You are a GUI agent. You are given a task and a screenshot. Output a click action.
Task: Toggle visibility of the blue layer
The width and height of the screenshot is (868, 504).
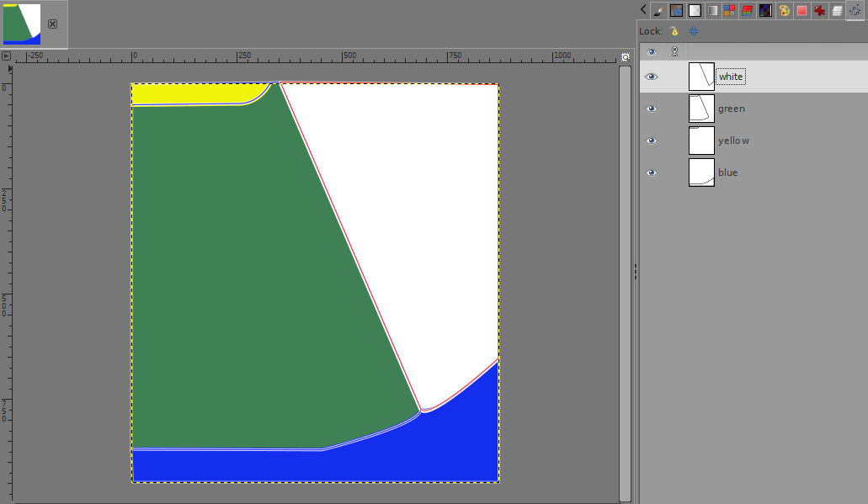(x=651, y=172)
